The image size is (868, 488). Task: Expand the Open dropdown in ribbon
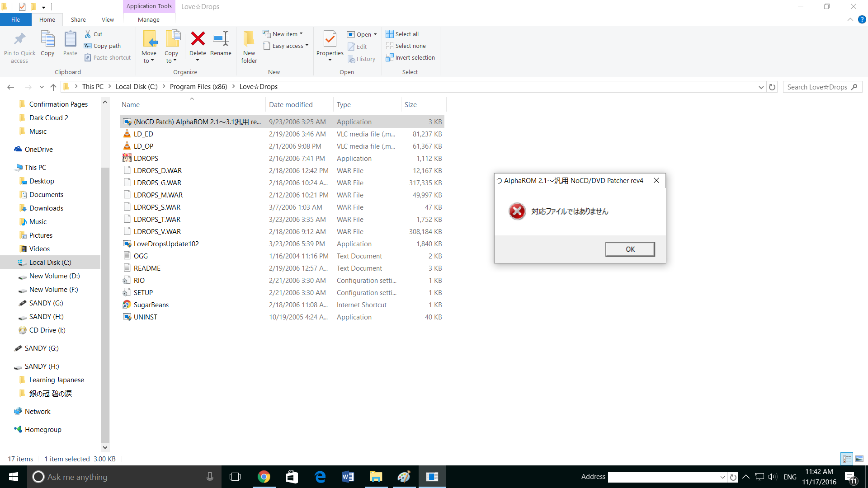pyautogui.click(x=375, y=34)
